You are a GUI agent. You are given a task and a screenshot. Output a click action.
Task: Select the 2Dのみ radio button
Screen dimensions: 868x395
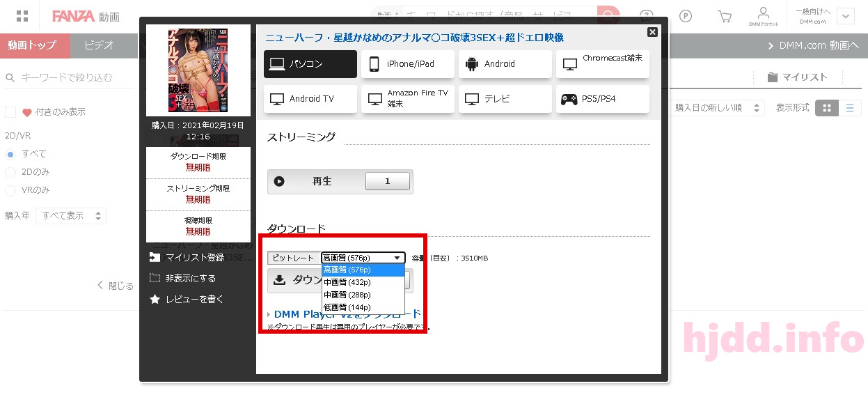(10, 172)
